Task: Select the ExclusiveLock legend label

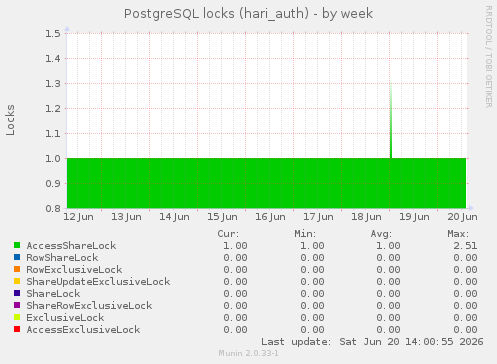Action: click(65, 318)
